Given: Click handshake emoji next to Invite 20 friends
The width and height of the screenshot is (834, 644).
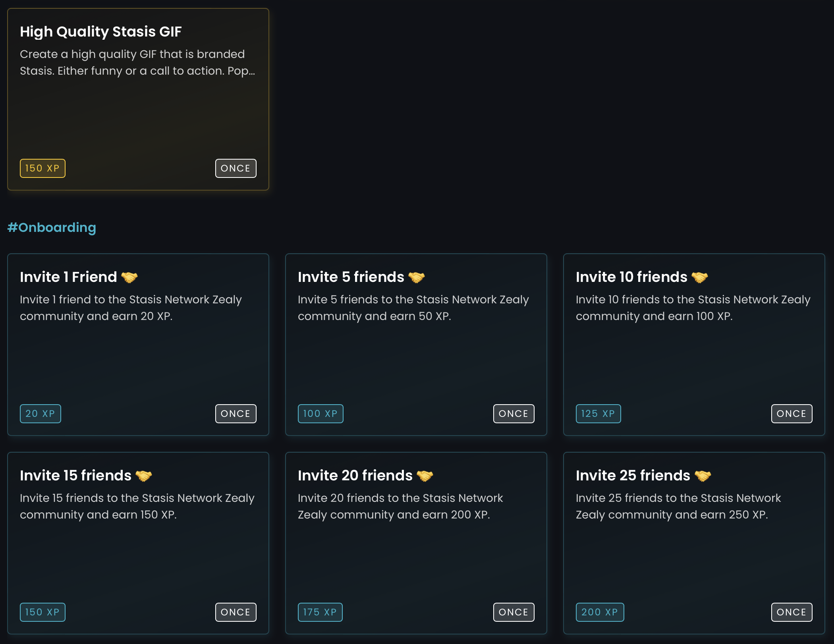Looking at the screenshot, I should (x=425, y=475).
